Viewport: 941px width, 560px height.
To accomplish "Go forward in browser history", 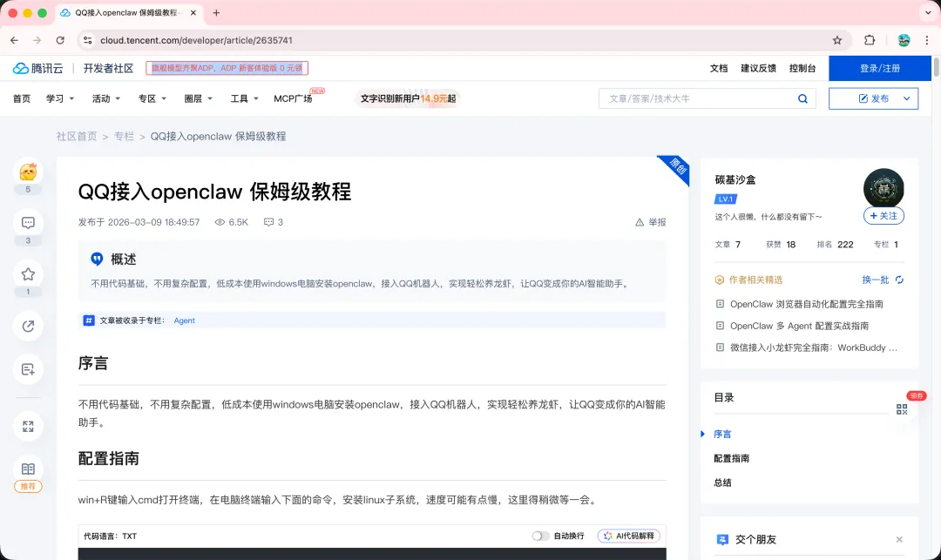I will pos(37,40).
